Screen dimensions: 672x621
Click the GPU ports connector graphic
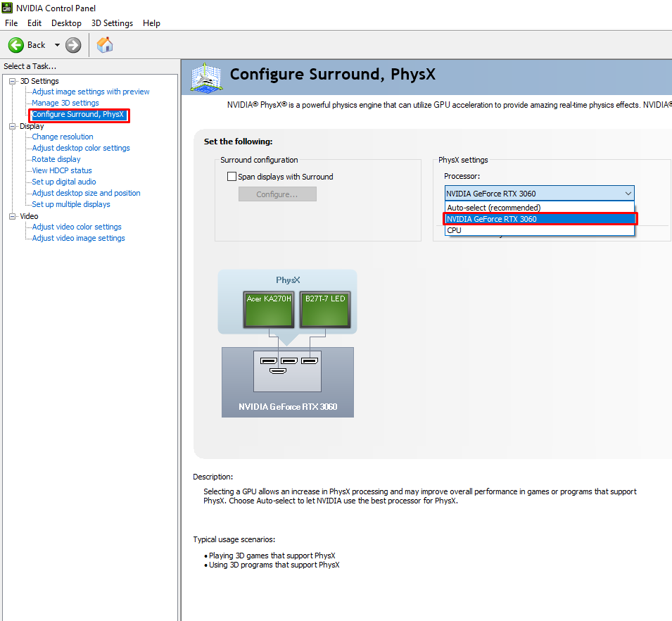288,371
